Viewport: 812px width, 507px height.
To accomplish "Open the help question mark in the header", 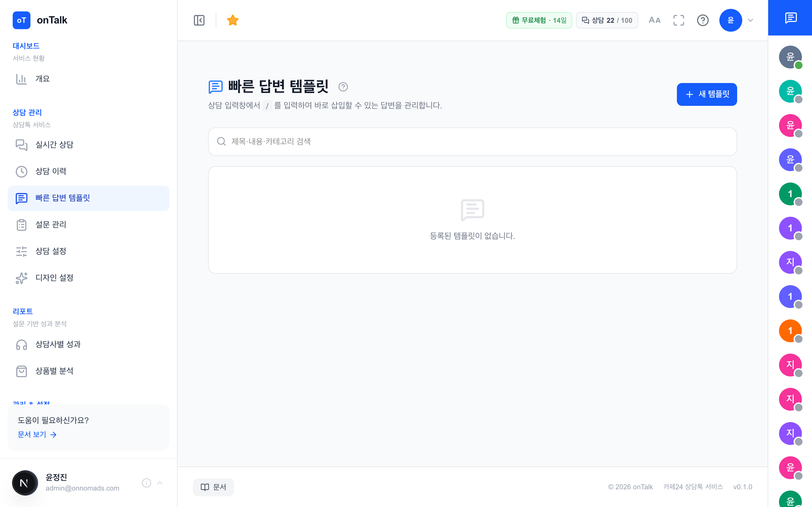I will (703, 20).
